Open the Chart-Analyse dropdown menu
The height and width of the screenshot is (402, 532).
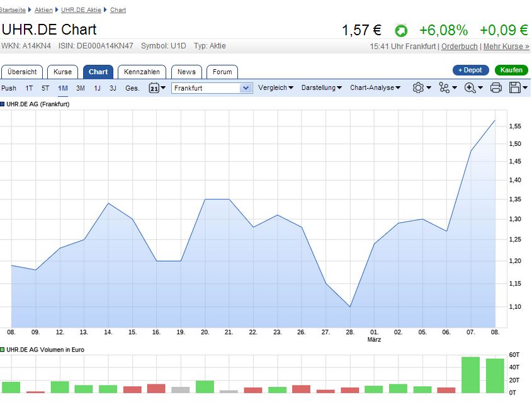(375, 88)
